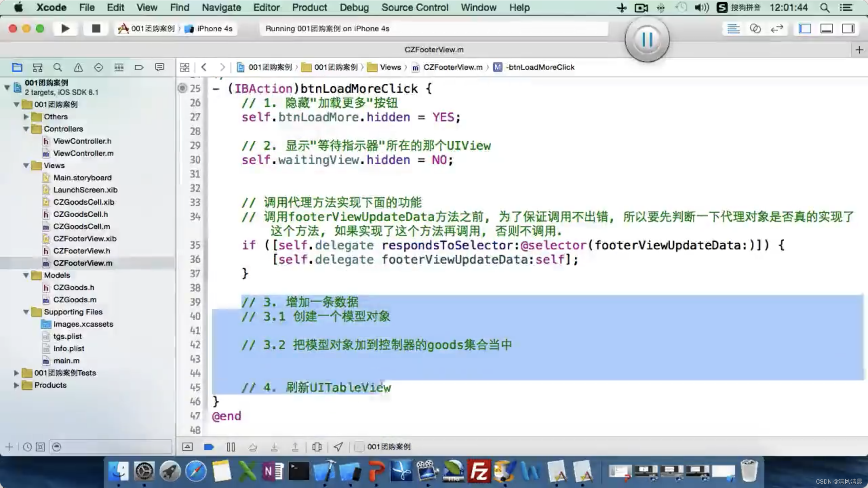This screenshot has height=488, width=868.
Task: Select CZGoodsCell.xib in navigator
Action: coord(84,202)
